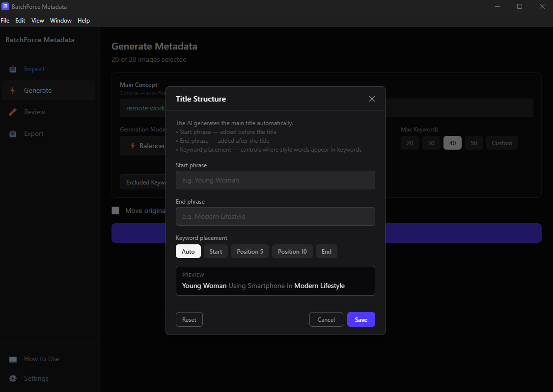Cancel the Title Structure dialog

pos(326,319)
